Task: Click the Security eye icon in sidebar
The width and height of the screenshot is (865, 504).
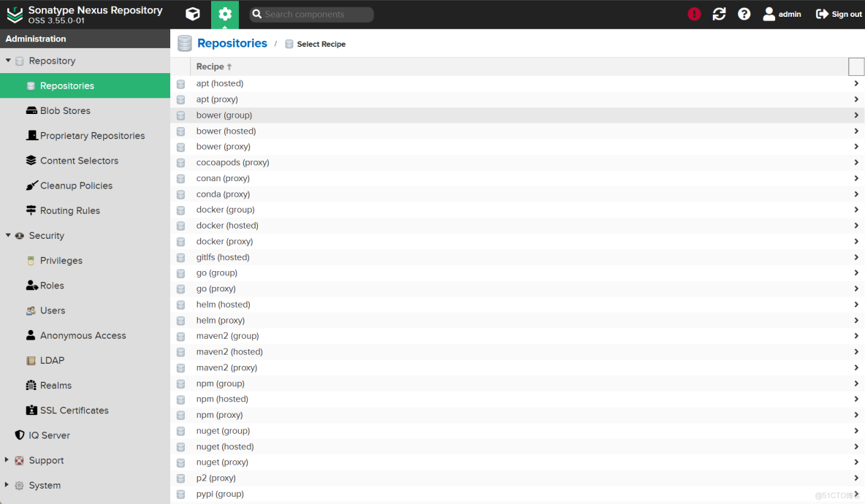Action: (x=19, y=235)
